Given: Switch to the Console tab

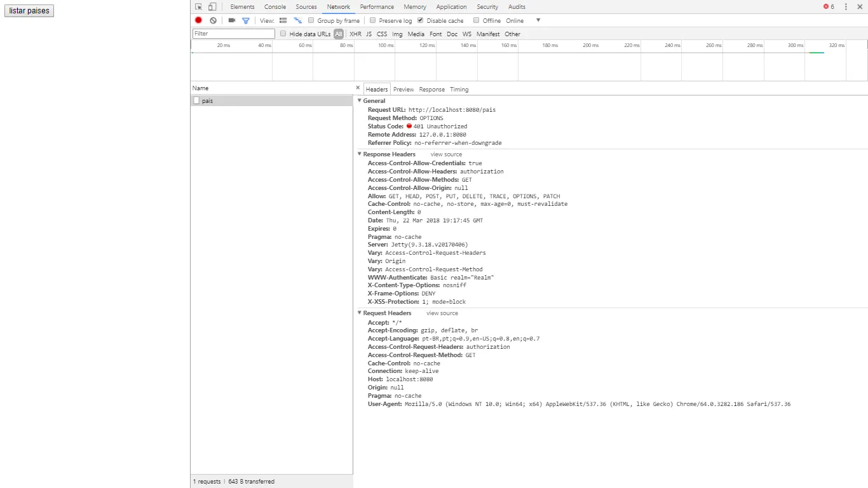Looking at the screenshot, I should (275, 7).
